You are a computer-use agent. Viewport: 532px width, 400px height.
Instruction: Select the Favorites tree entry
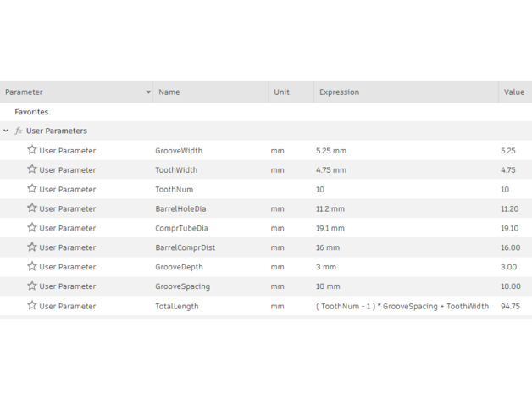31,112
